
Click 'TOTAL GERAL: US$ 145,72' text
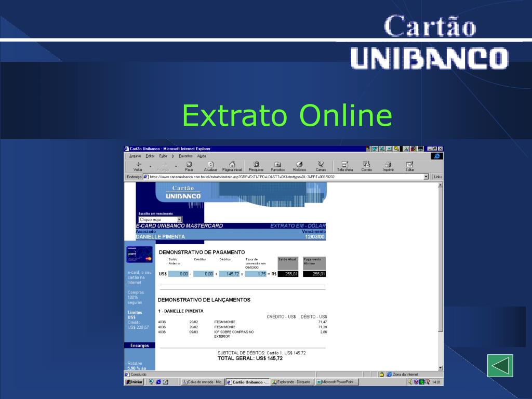pos(250,358)
